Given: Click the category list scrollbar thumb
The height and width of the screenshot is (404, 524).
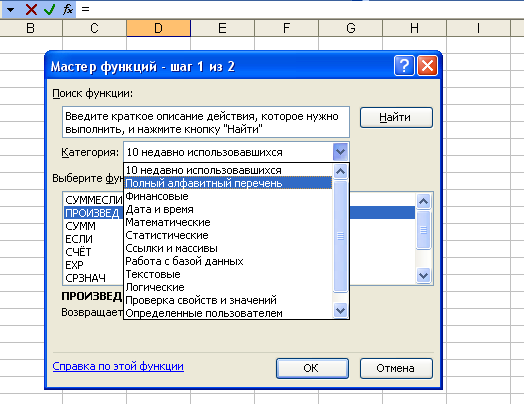Looking at the screenshot, I should [341, 236].
